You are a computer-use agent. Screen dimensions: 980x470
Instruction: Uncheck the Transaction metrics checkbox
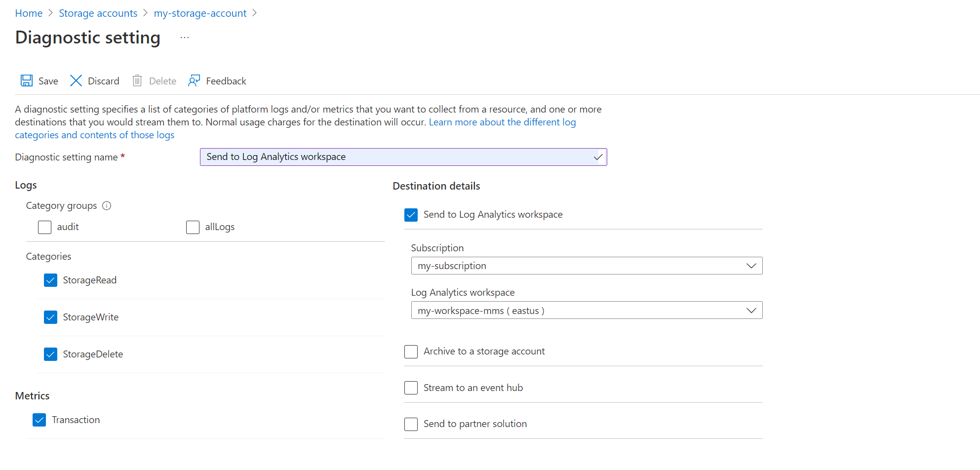pos(39,420)
